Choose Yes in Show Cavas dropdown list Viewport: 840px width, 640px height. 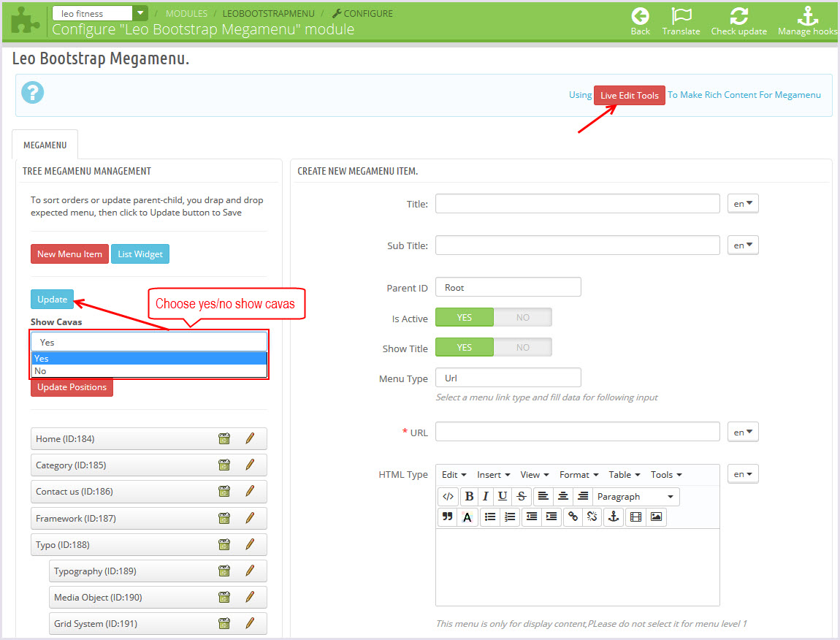pos(149,359)
